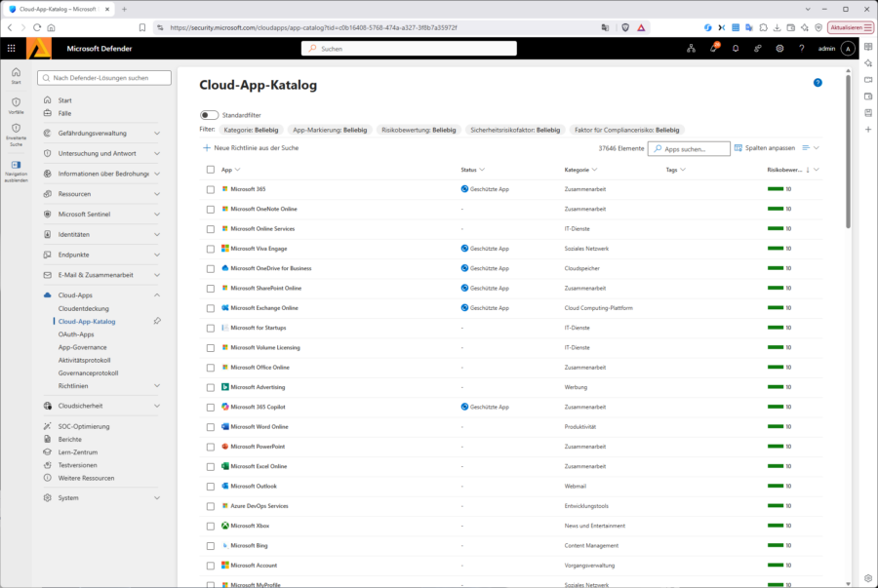
Task: Click the help question mark in the header
Action: (x=801, y=49)
